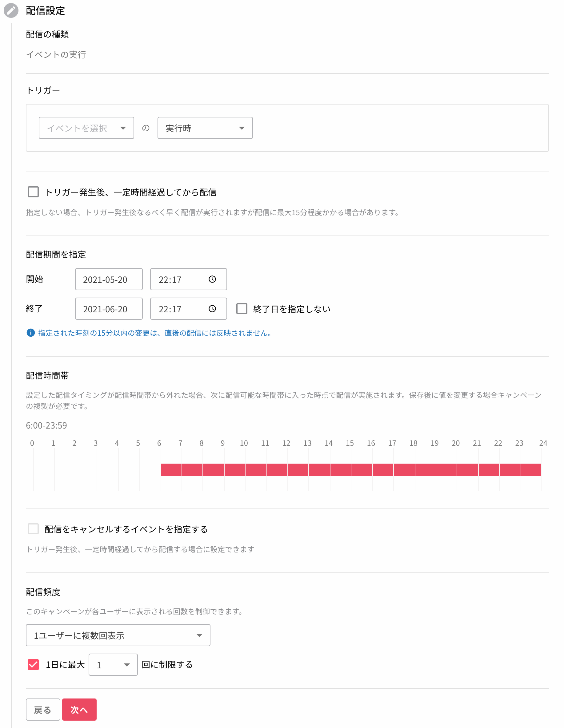Image resolution: width=564 pixels, height=728 pixels.
Task: Click the empty time slot at hour 0
Action: 44,470
